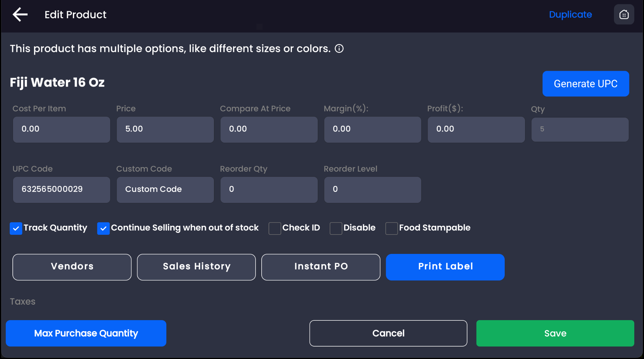Click into the UPC Code field
Viewport: 644px width, 359px height.
(62, 190)
